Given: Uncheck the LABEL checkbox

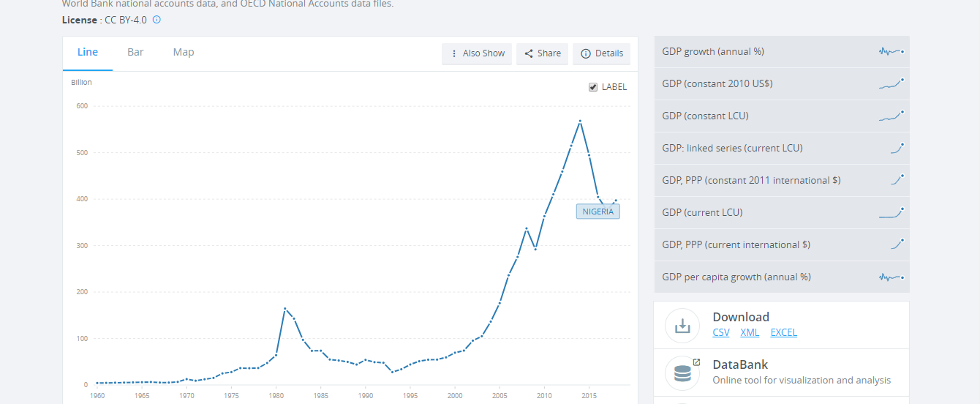Looking at the screenshot, I should [x=593, y=87].
